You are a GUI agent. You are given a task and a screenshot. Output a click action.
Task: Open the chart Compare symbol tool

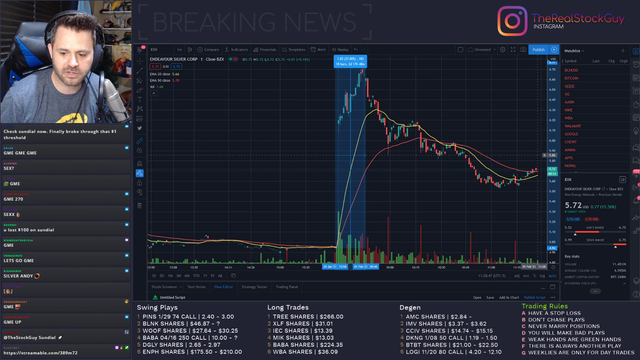coord(208,50)
